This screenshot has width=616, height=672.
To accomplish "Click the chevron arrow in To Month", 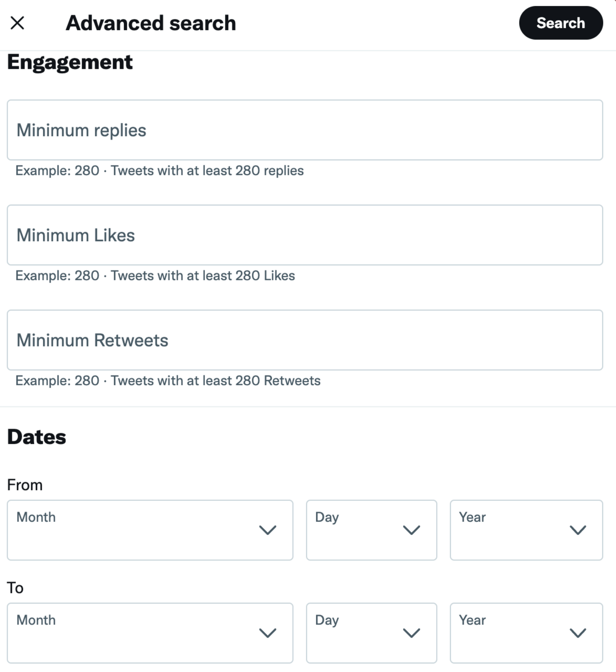I will point(268,633).
